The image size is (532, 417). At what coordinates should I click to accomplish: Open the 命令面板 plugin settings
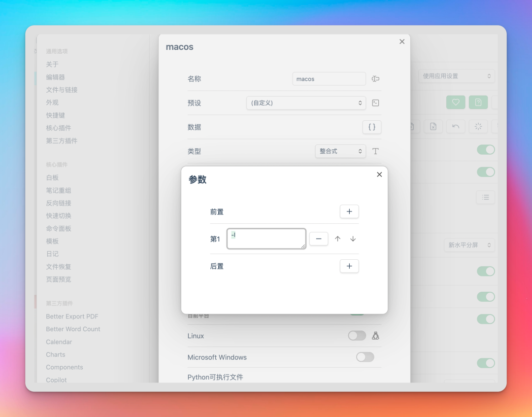[x=58, y=229]
